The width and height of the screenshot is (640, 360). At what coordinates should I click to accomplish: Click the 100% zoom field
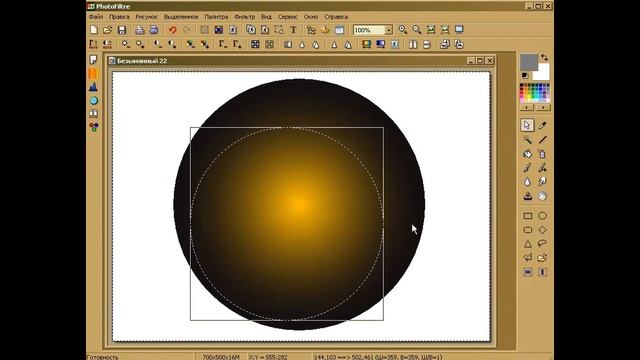tap(369, 30)
